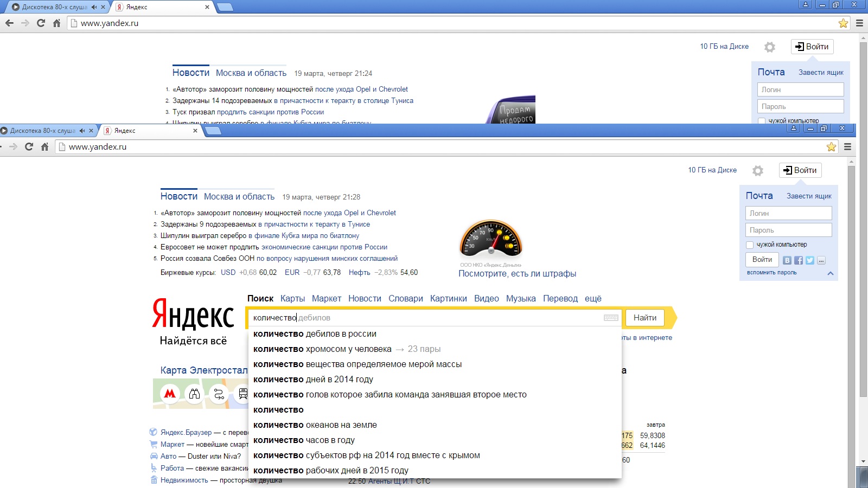Click the home icon in the rear window
This screenshot has width=868, height=488.
coord(56,23)
